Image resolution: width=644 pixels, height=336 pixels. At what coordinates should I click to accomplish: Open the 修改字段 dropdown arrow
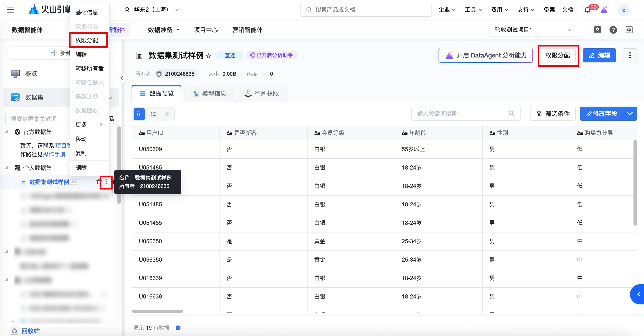point(630,114)
